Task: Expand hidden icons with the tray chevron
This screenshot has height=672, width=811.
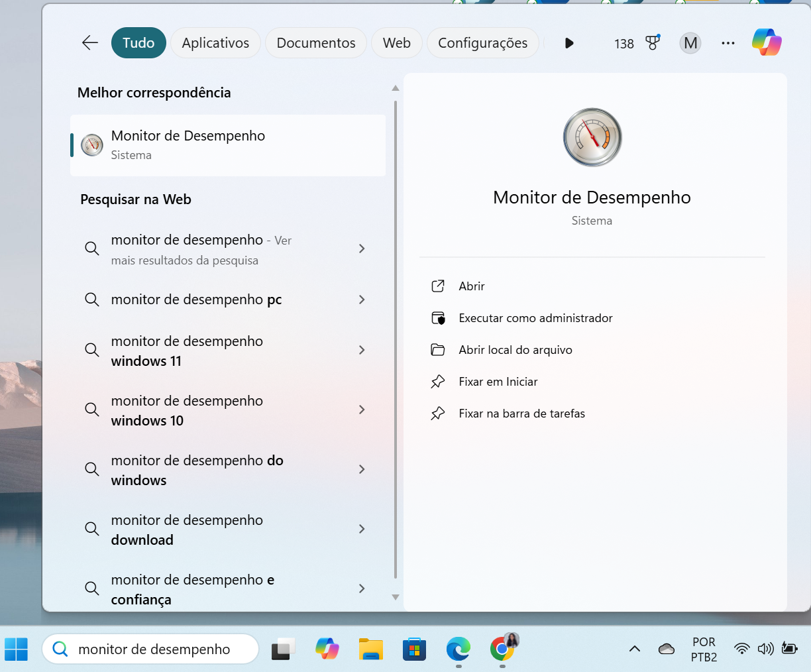Action: tap(634, 649)
